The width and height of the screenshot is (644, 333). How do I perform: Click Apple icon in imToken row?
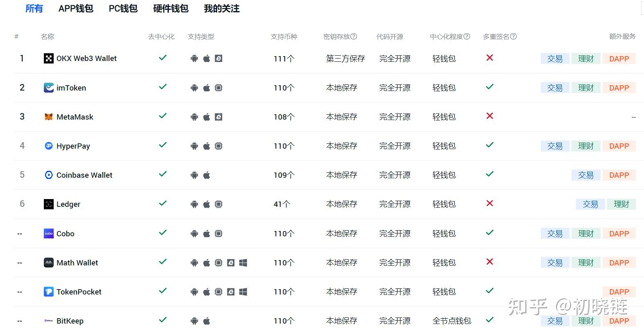point(206,88)
